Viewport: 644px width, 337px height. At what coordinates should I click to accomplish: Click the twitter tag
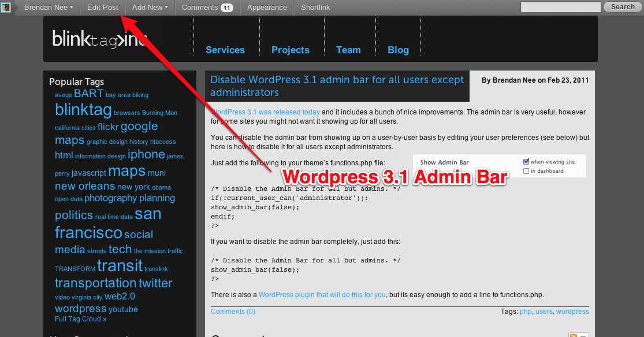coord(155,283)
